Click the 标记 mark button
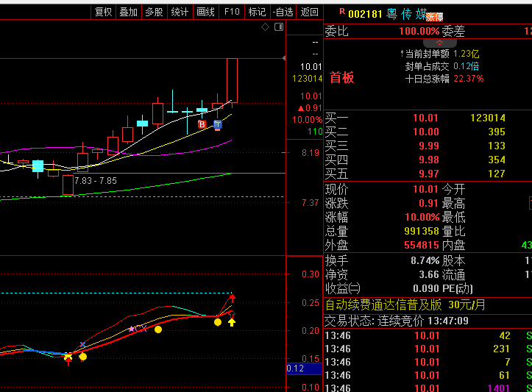The image size is (532, 392). [258, 13]
